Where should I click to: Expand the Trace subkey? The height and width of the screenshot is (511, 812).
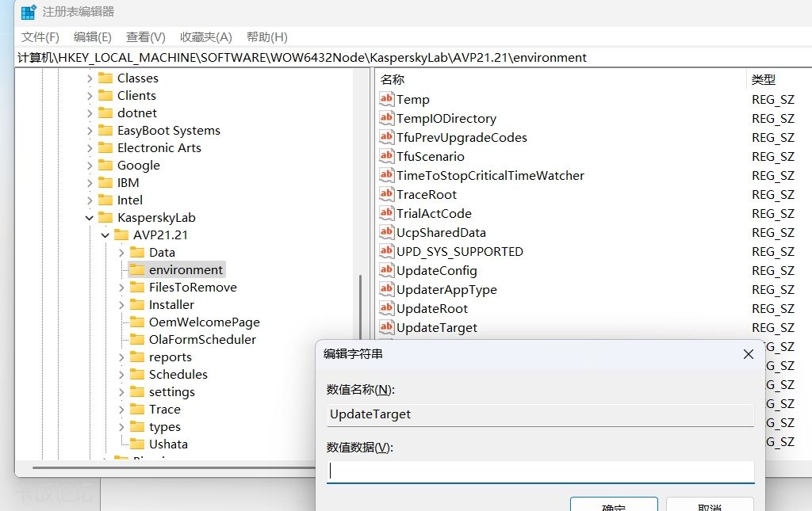[x=121, y=410]
